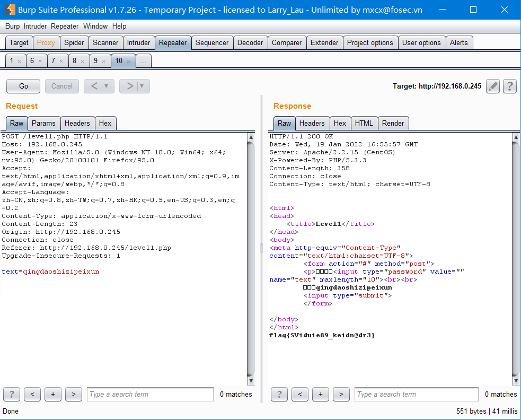
Task: Open the Render tab in Response
Action: tap(393, 123)
